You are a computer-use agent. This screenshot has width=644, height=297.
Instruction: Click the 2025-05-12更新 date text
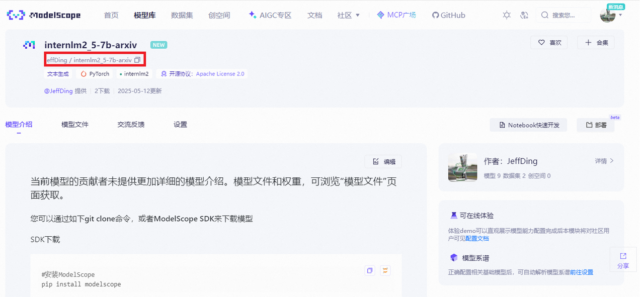coord(140,91)
